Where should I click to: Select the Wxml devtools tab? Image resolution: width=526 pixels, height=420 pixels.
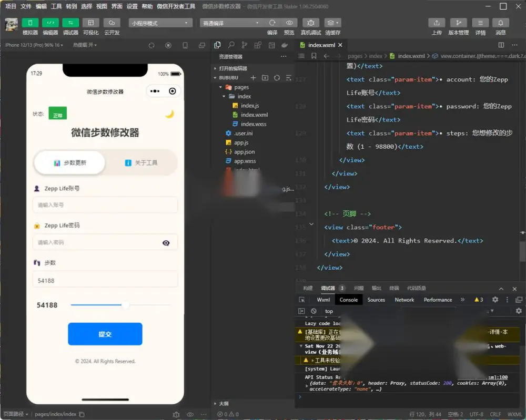323,300
